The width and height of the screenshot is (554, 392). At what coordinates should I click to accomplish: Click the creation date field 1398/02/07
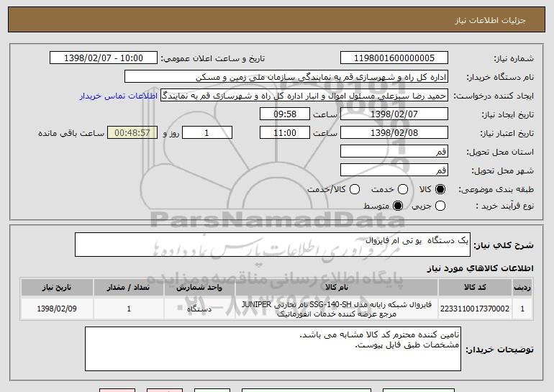coord(394,114)
